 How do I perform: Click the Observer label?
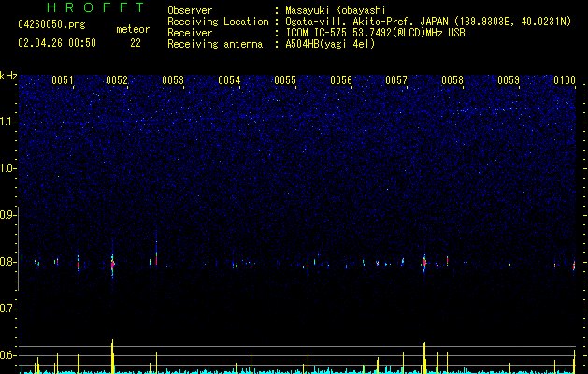(x=190, y=10)
